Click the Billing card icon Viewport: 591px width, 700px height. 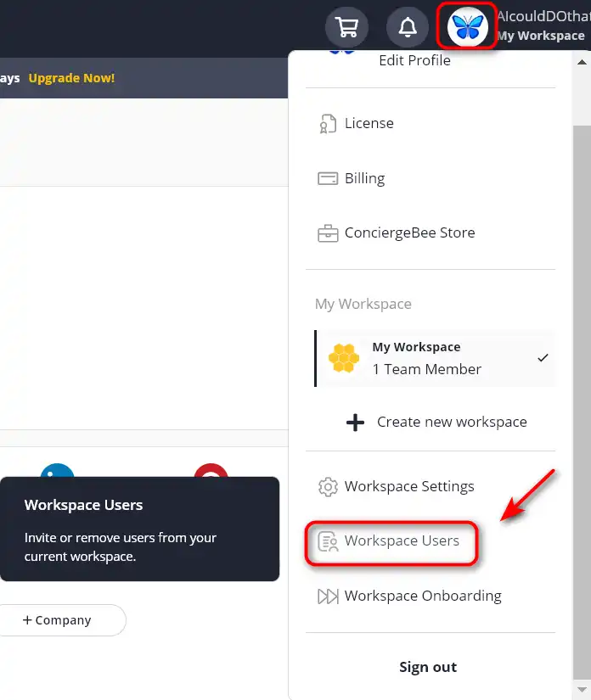coord(328,178)
